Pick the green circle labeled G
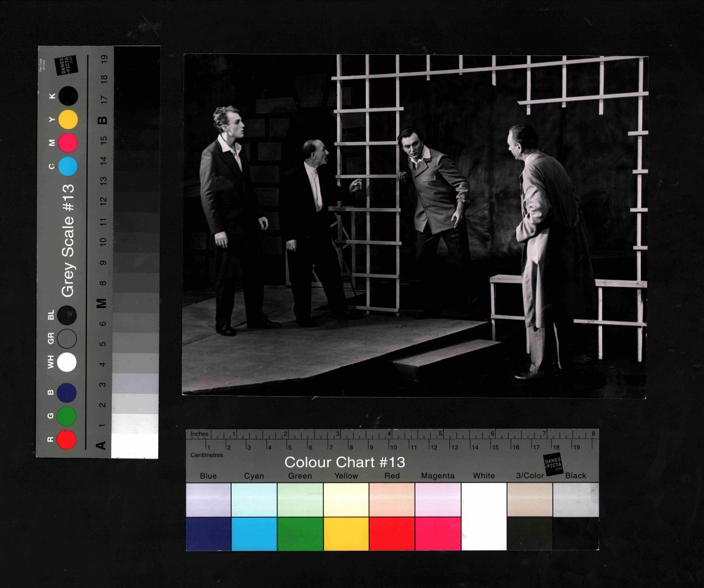This screenshot has width=704, height=588. (67, 416)
